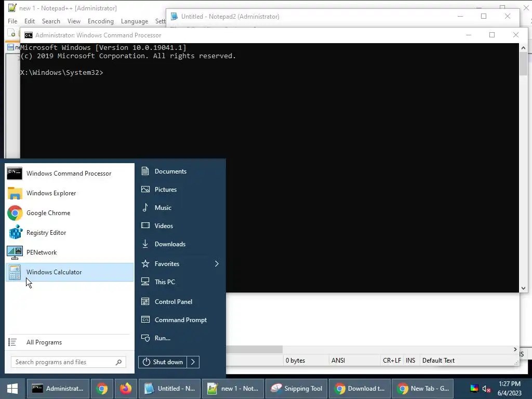The height and width of the screenshot is (399, 532).
Task: Click Notepad2 horizontal scrollbar thumb
Action: pos(255,349)
